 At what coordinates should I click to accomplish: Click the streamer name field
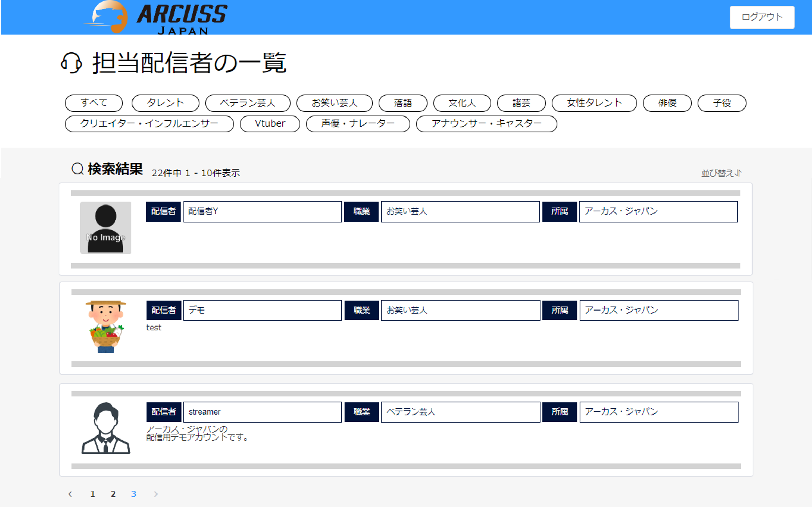[262, 412]
